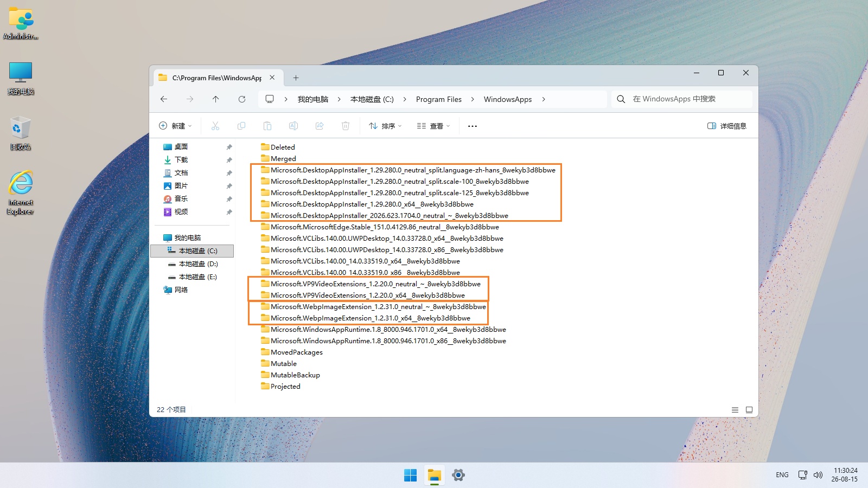Image resolution: width=868 pixels, height=488 pixels.
Task: Open the 排序 sort dropdown
Action: (385, 126)
